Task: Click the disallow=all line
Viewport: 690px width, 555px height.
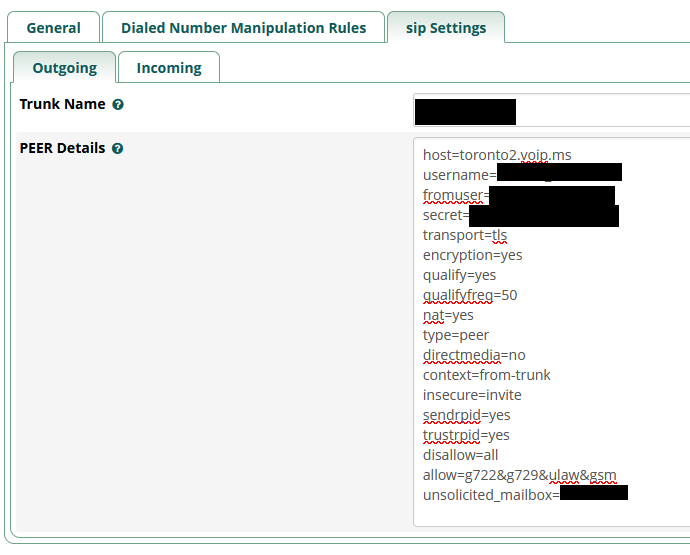Action: 460,455
